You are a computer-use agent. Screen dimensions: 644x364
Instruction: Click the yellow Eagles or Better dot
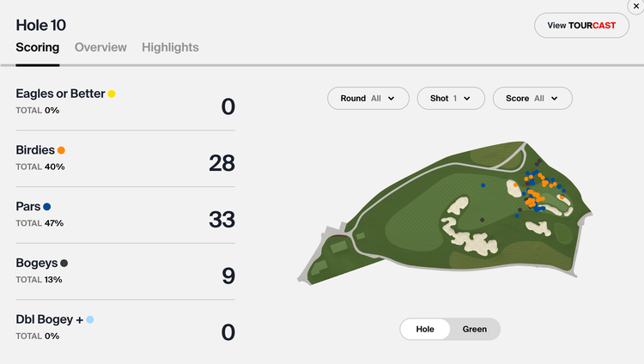click(x=112, y=94)
